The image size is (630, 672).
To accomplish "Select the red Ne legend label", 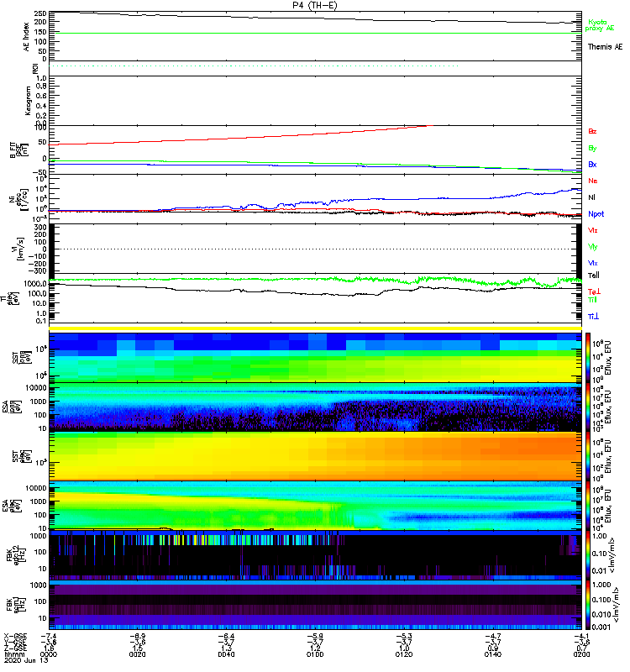I will [593, 181].
